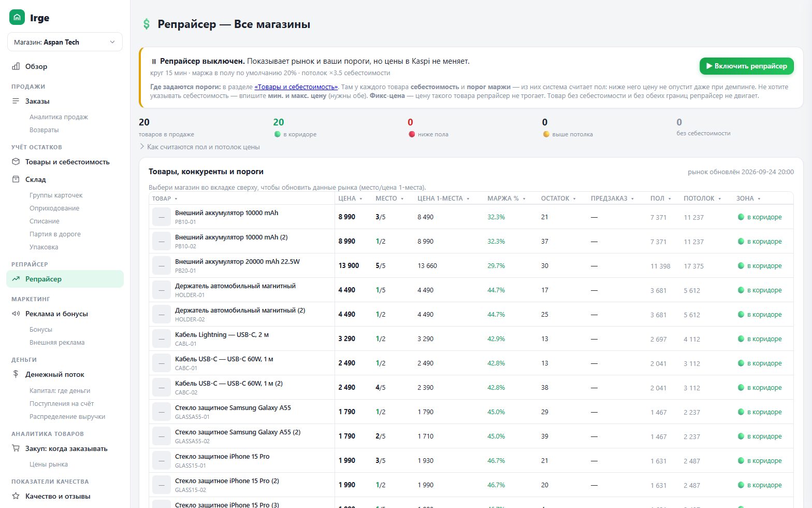
Task: Sort table by ТОВАР column header
Action: coord(165,199)
